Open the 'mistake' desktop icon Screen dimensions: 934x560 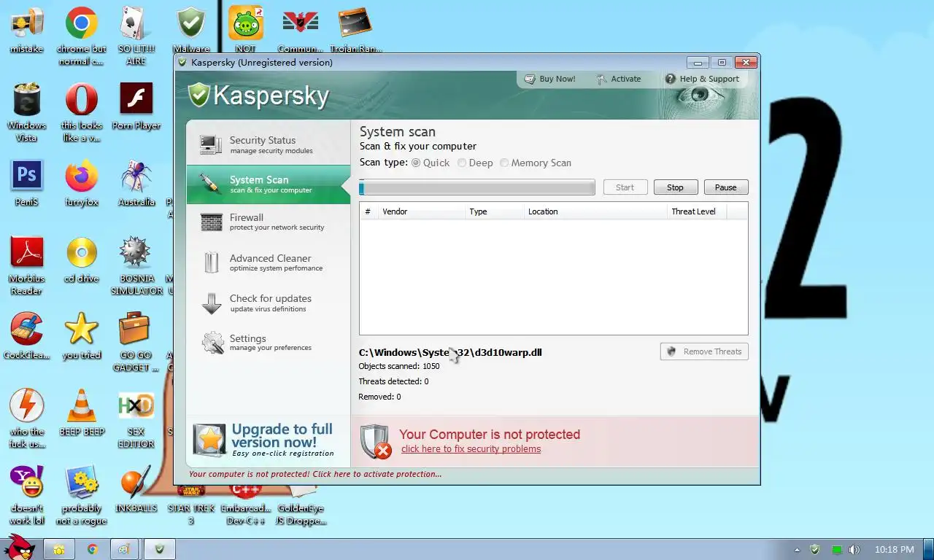[27, 31]
